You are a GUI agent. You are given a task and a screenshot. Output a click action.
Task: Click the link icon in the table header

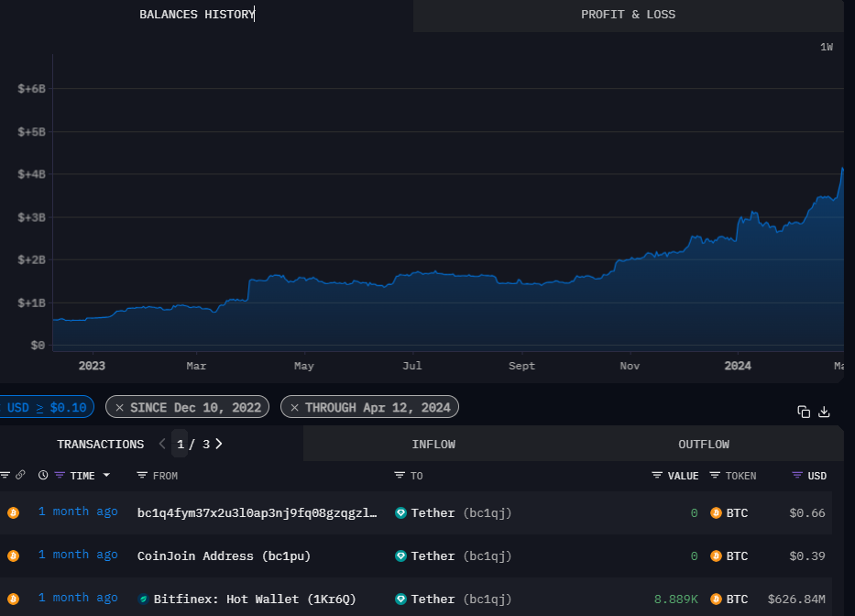(x=20, y=475)
